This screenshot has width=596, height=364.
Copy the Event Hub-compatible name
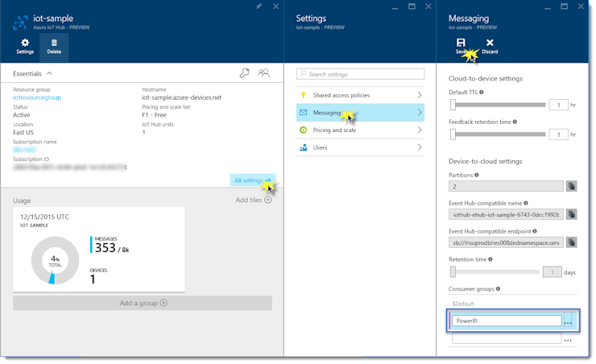point(571,214)
